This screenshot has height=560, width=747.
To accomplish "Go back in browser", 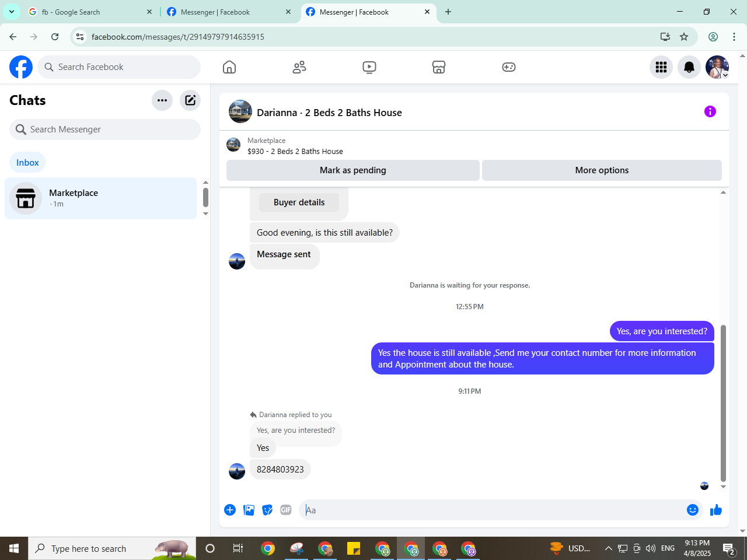I will pyautogui.click(x=13, y=37).
